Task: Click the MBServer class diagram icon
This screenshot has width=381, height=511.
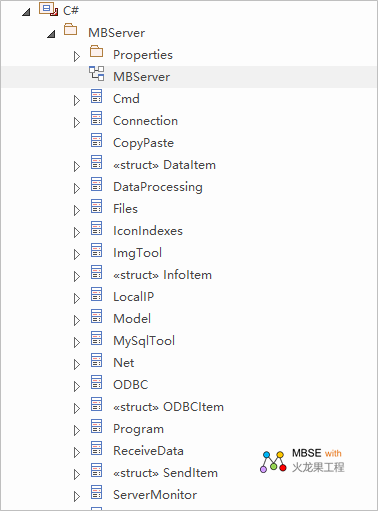Action: pyautogui.click(x=96, y=73)
